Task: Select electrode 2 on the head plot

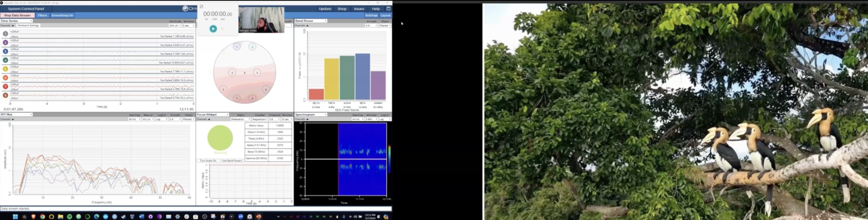Action: point(252,47)
